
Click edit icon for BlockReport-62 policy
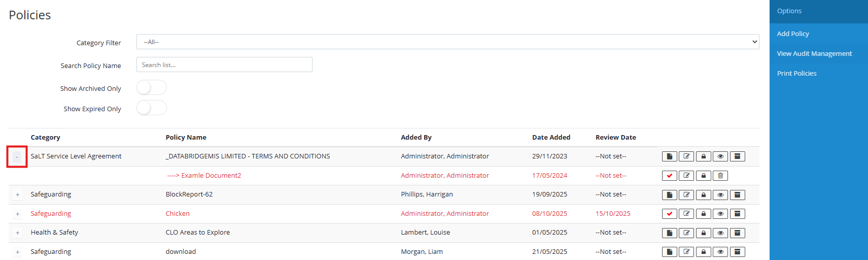[686, 194]
